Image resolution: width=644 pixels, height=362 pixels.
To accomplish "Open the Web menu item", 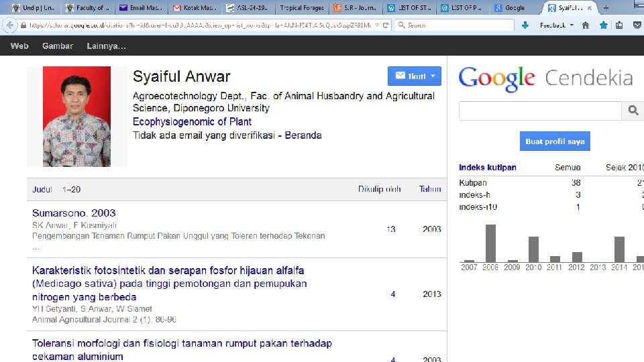I will tap(19, 46).
